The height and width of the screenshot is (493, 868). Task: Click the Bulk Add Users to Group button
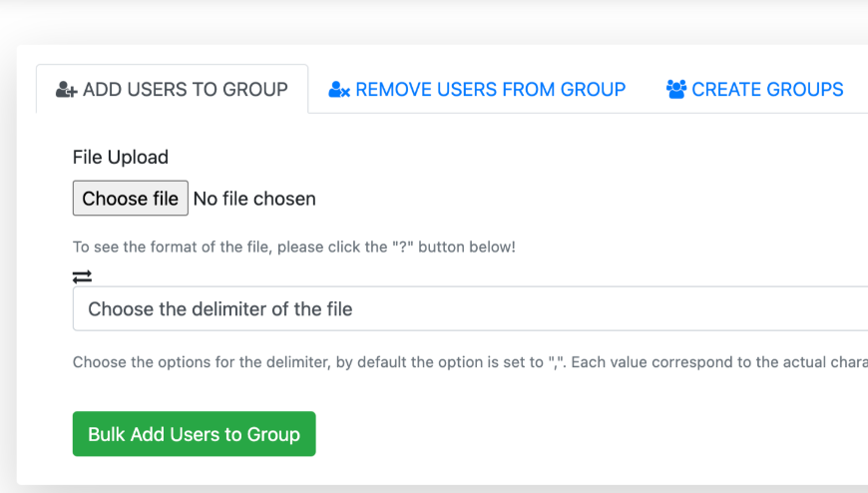pos(194,434)
